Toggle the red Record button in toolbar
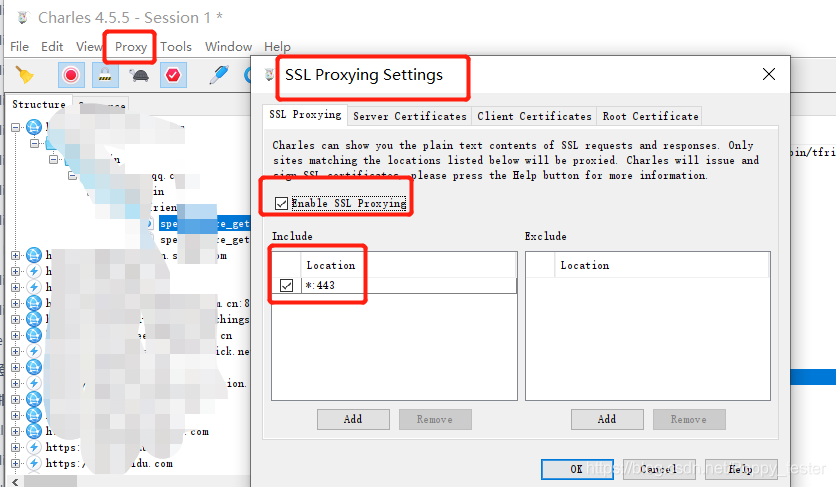836x487 pixels. (x=71, y=75)
